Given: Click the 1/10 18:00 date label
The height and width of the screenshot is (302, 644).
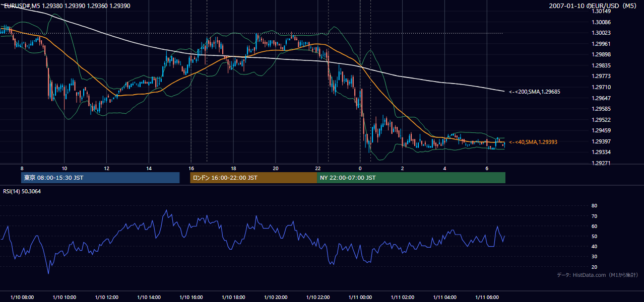Looking at the screenshot, I should pyautogui.click(x=233, y=297).
